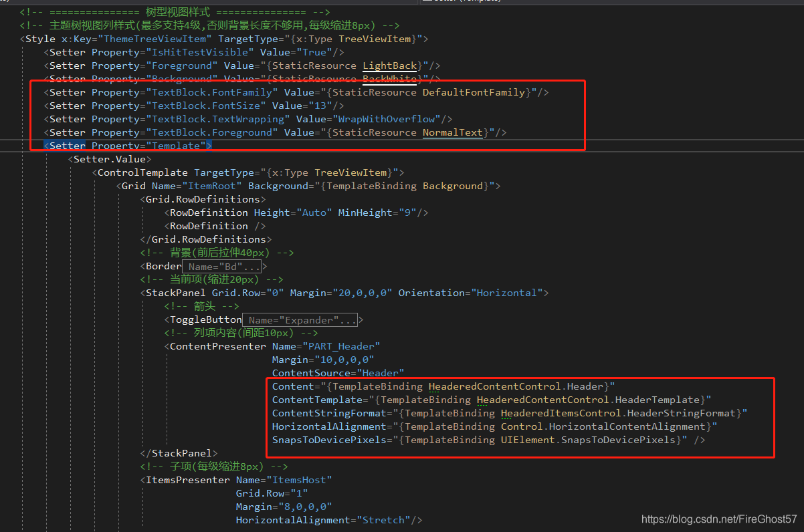This screenshot has width=804, height=532.
Task: Expand the collapsed Name="Bd" Border region
Action: click(221, 266)
